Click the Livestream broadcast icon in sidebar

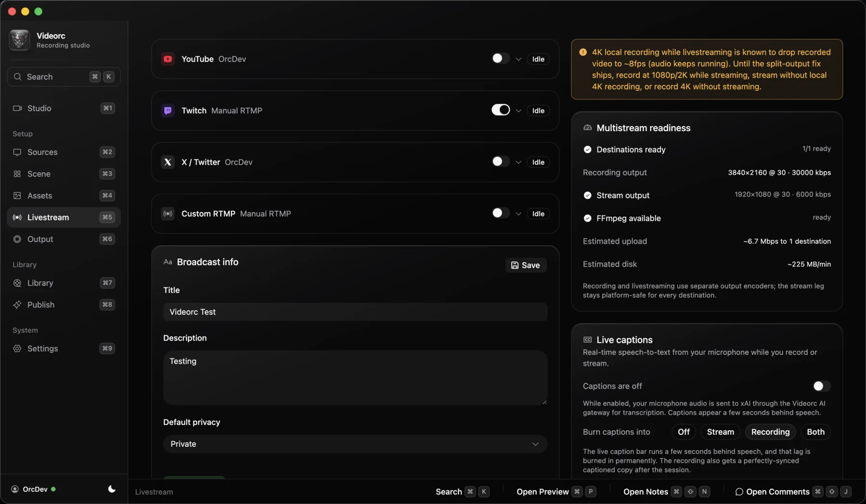(x=17, y=217)
